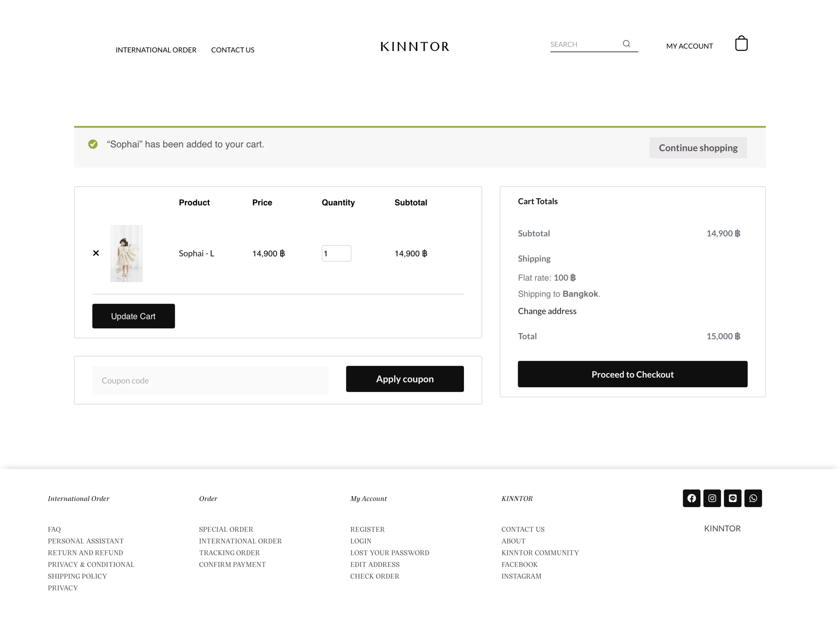Image resolution: width=840 pixels, height=631 pixels.
Task: Click the Coupon code input field
Action: point(210,380)
